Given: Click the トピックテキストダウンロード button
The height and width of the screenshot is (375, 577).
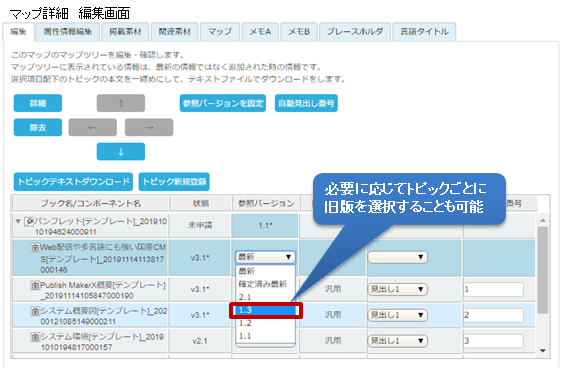Looking at the screenshot, I should click(x=73, y=182).
